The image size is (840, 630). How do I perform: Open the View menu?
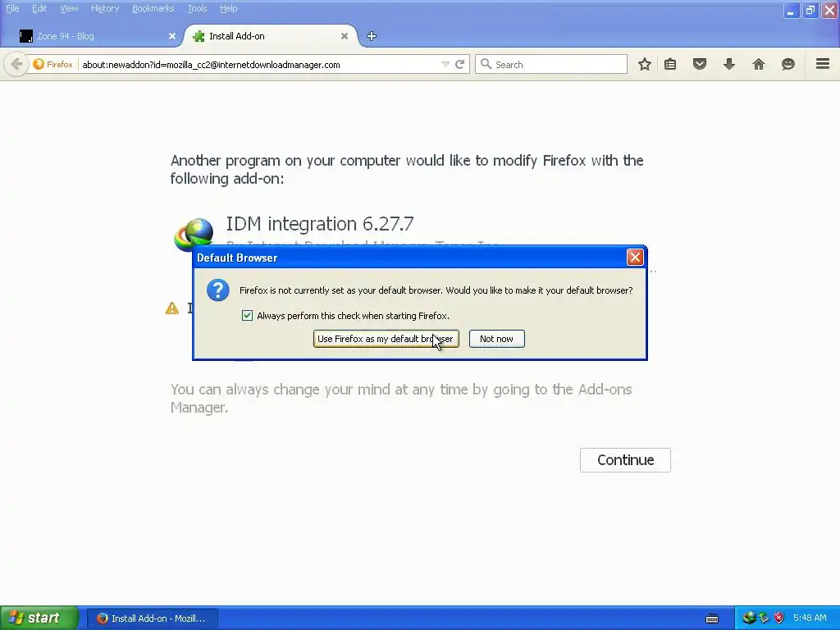pos(69,8)
